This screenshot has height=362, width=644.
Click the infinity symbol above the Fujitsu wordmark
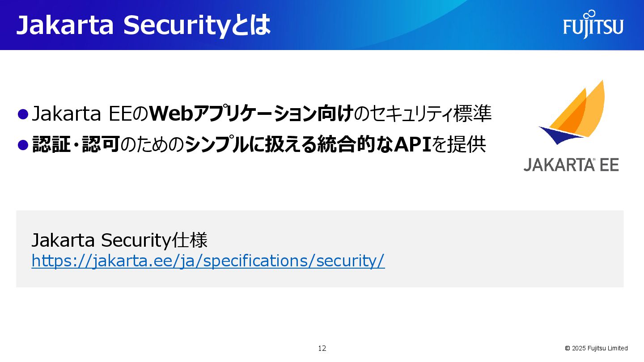589,14
